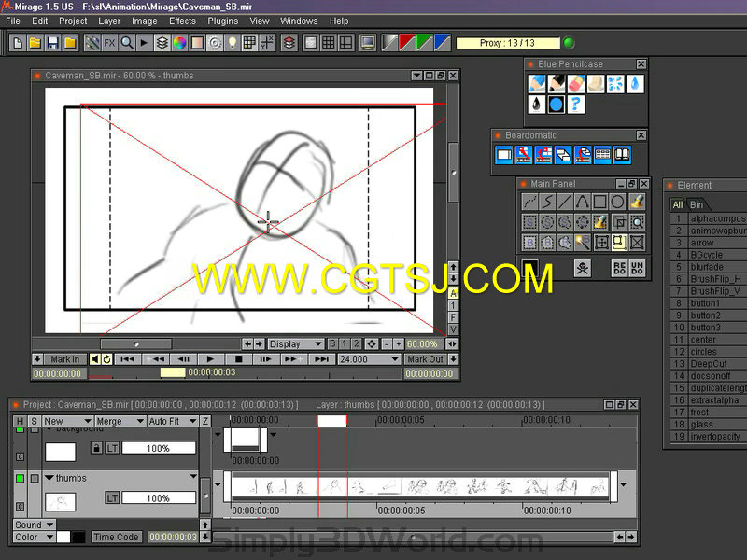This screenshot has height=560, width=747.
Task: Click the green channel display icon
Action: click(x=425, y=43)
